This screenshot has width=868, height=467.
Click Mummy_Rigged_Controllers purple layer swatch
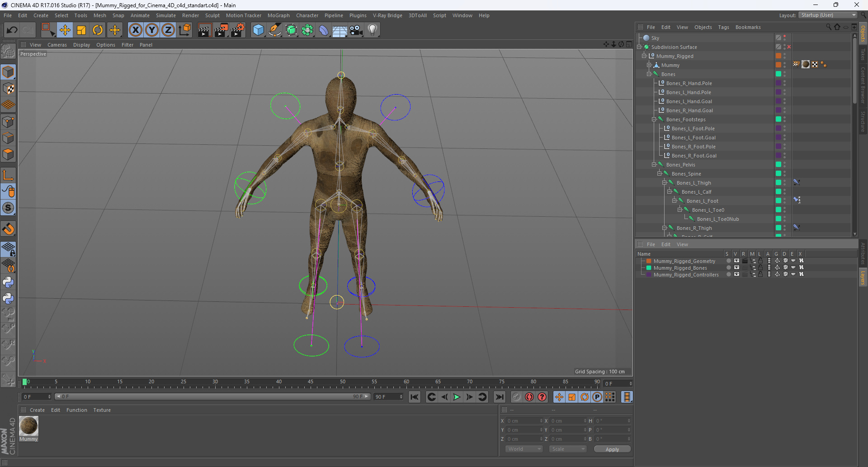(649, 275)
